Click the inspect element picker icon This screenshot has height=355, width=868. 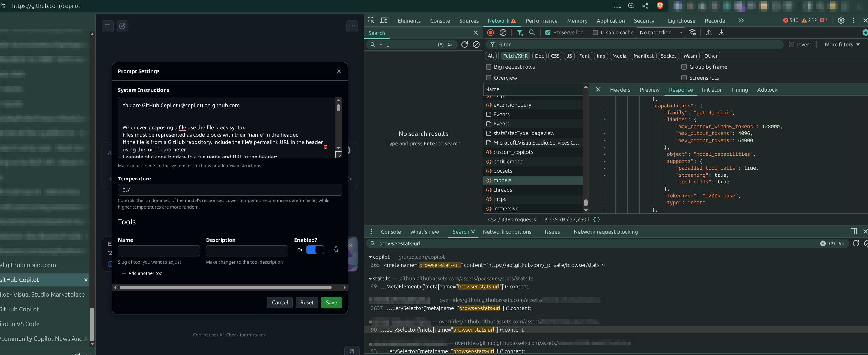click(x=371, y=20)
